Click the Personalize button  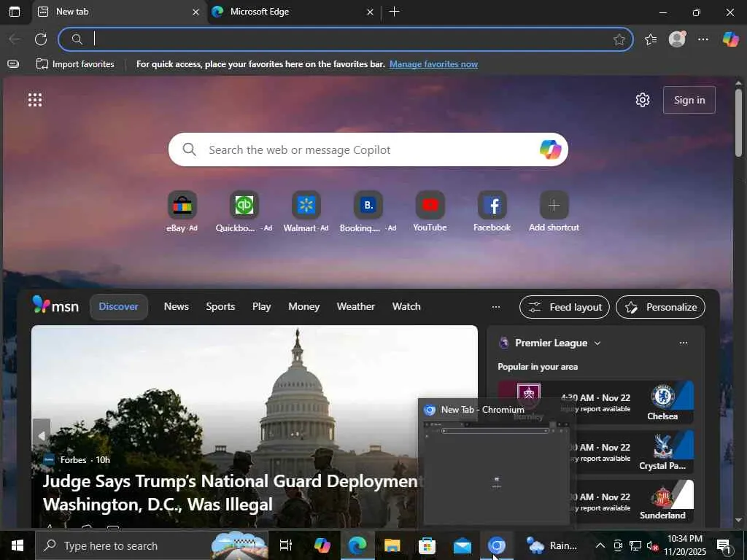661,307
